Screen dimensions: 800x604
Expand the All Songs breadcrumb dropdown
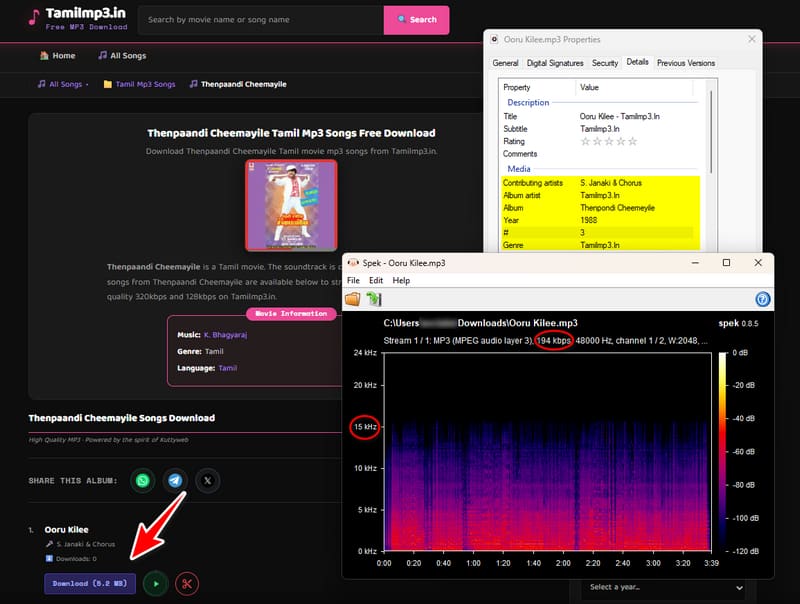point(63,84)
